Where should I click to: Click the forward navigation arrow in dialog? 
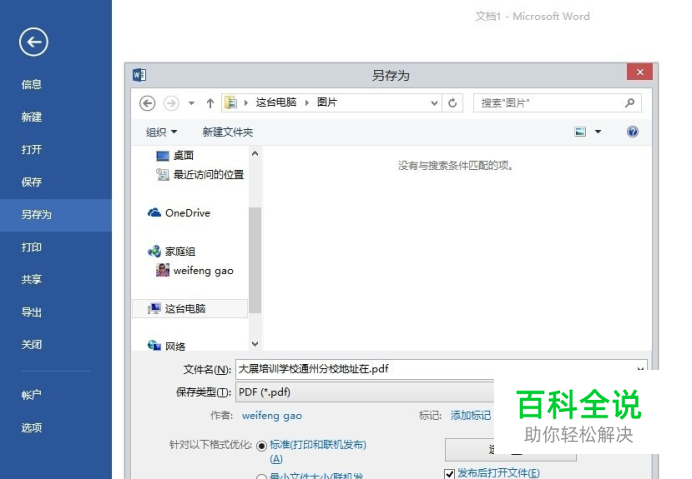click(171, 103)
